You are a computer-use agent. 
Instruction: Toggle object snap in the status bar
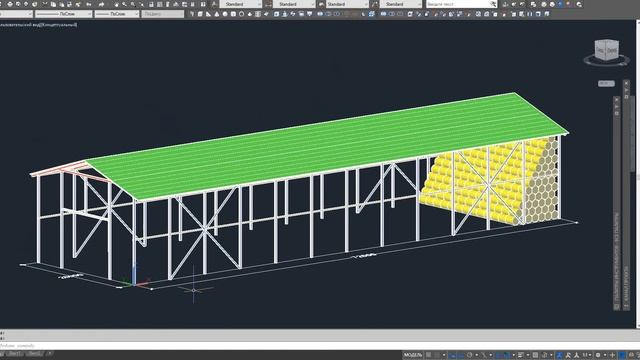tap(507, 355)
